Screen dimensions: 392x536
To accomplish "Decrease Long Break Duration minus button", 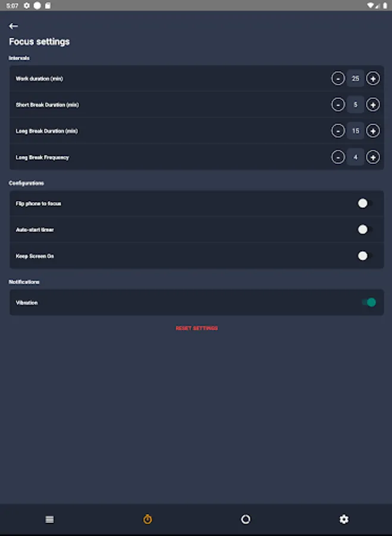I will coord(338,131).
